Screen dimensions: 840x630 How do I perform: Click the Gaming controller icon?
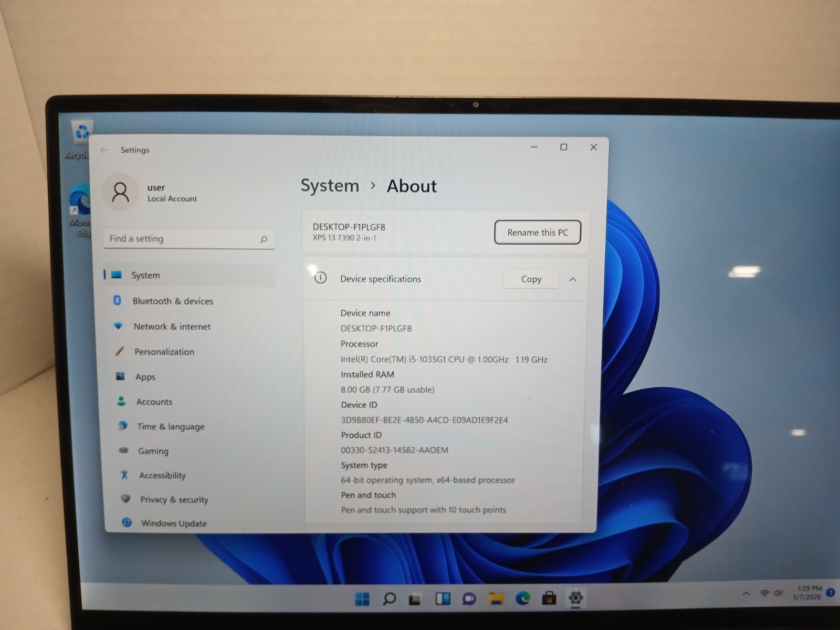[124, 450]
